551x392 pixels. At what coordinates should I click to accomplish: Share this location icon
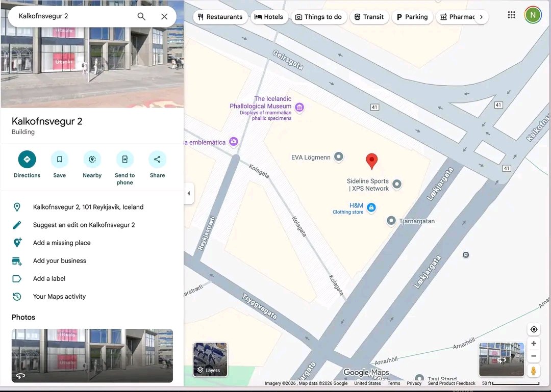(157, 160)
